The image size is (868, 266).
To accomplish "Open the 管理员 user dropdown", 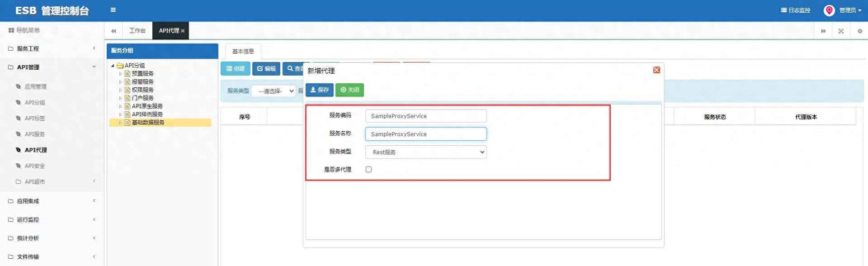I will click(x=850, y=10).
